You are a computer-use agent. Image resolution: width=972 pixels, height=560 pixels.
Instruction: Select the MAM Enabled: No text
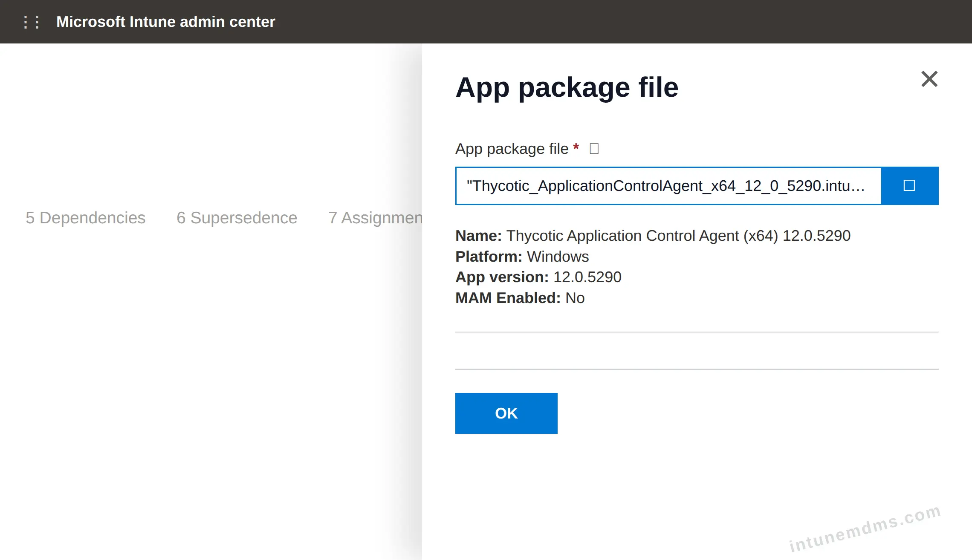point(520,298)
